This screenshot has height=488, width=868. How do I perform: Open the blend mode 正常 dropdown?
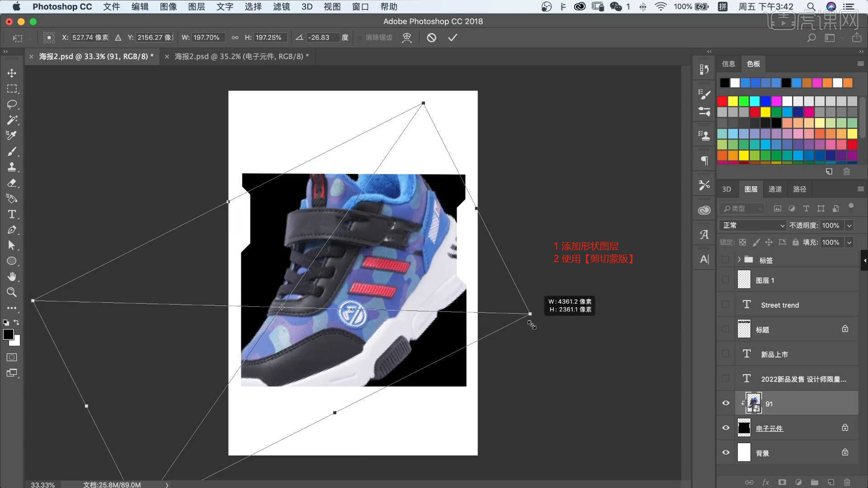753,225
